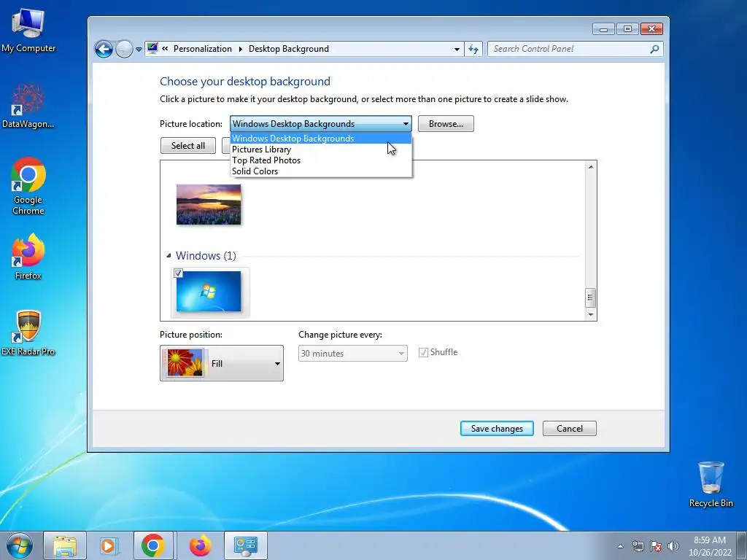Uncheck the Windows wallpaper checkbox
Viewport: 747px width, 560px height.
tap(178, 273)
